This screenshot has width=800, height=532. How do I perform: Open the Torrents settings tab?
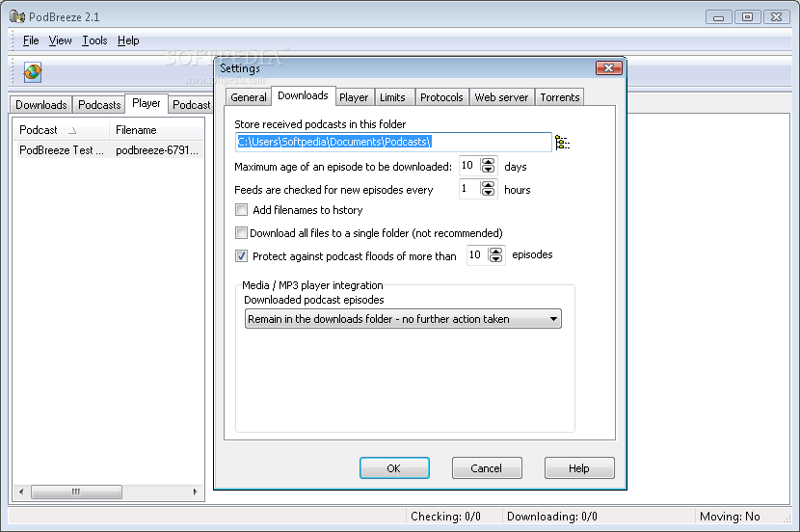coord(560,97)
